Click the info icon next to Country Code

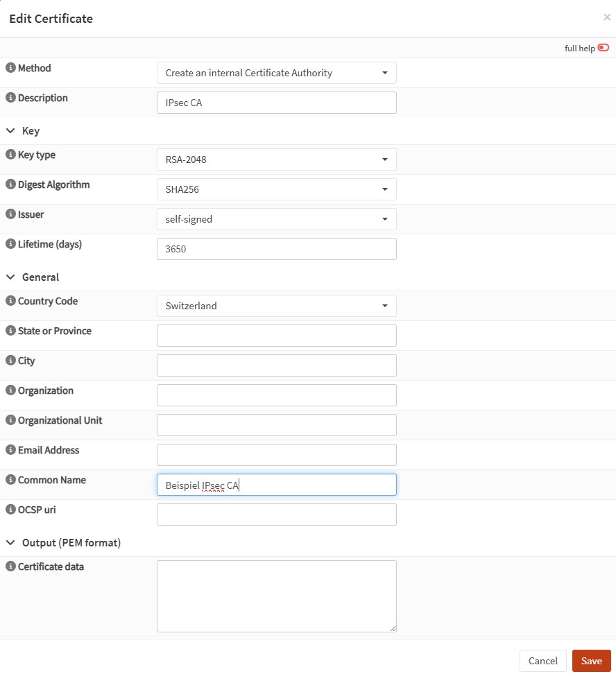point(10,301)
